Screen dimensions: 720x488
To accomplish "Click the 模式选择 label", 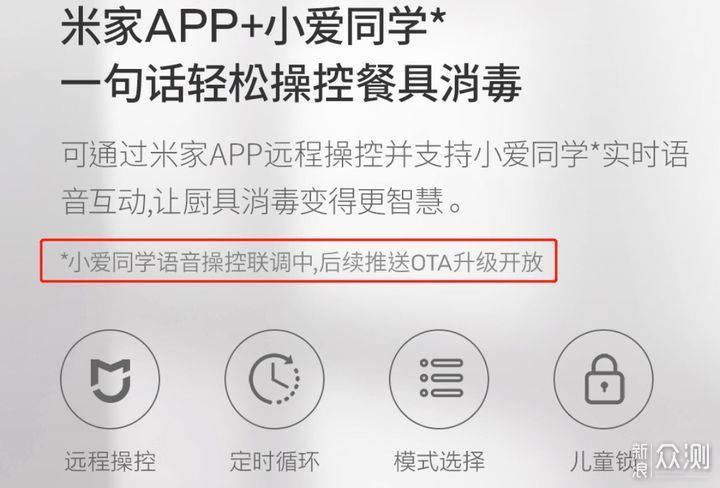I will click(439, 461).
